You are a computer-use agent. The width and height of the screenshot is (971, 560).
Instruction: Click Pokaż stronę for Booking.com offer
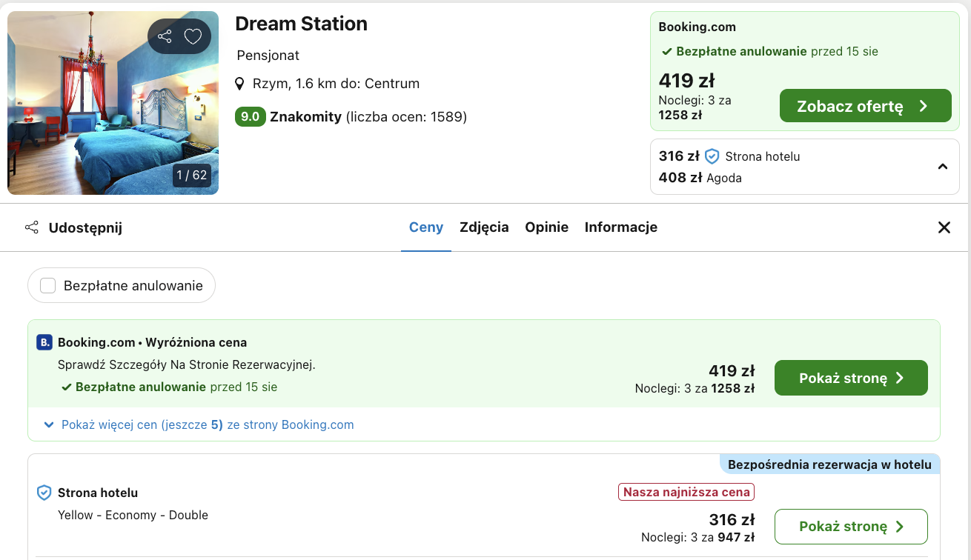[x=851, y=378]
